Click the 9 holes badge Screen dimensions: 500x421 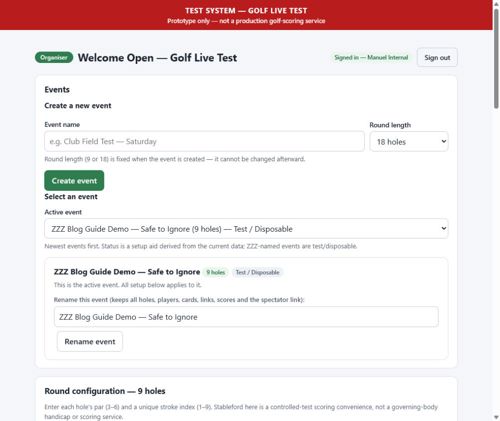[215, 272]
